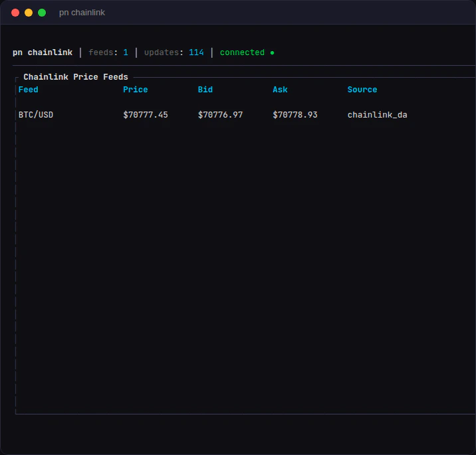476x455 pixels.
Task: Click the 'pn chainlink' window title
Action: click(82, 13)
